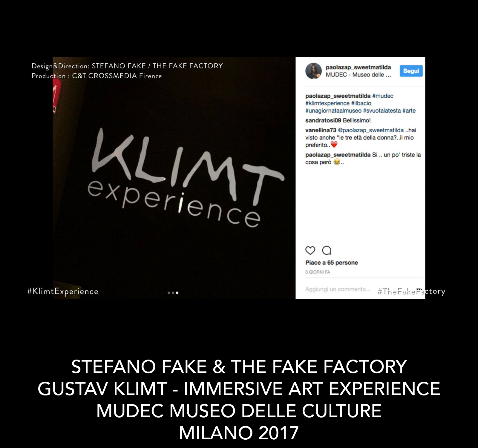Open paolazap_sweetmatilda username in header
Image resolution: width=478 pixels, height=448 pixels.
click(x=358, y=67)
